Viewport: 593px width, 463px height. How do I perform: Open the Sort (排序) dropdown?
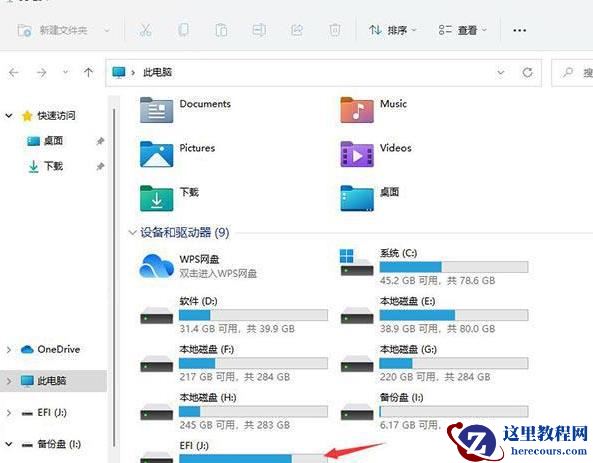point(392,30)
